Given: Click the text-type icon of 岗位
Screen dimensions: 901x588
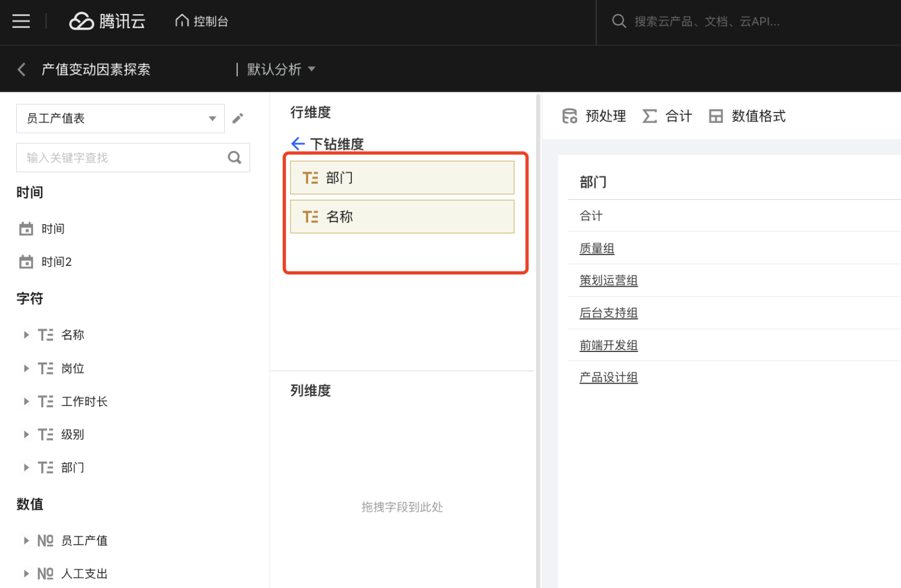Looking at the screenshot, I should tap(46, 368).
